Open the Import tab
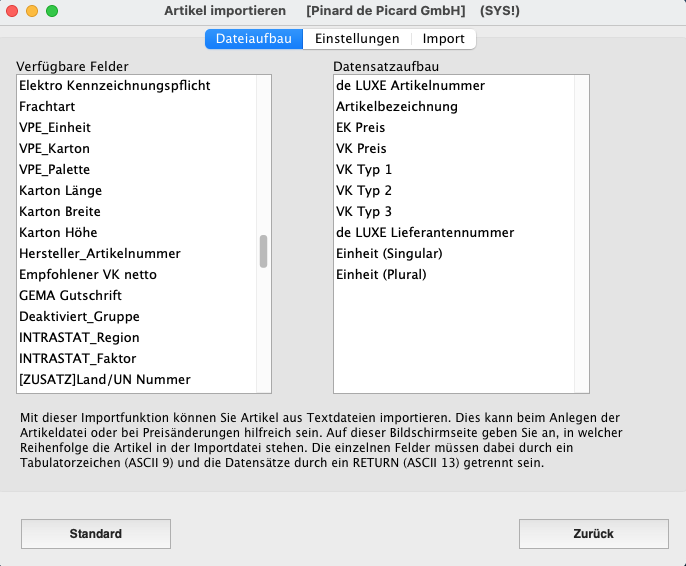The image size is (686, 566). [x=443, y=39]
